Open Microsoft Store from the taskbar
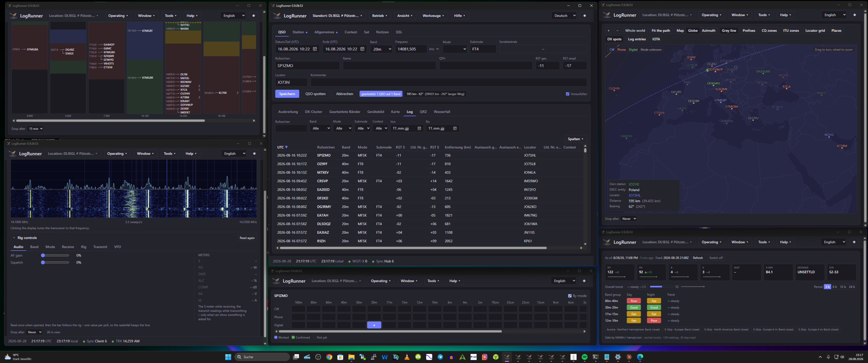868x363 pixels. pyautogui.click(x=340, y=357)
